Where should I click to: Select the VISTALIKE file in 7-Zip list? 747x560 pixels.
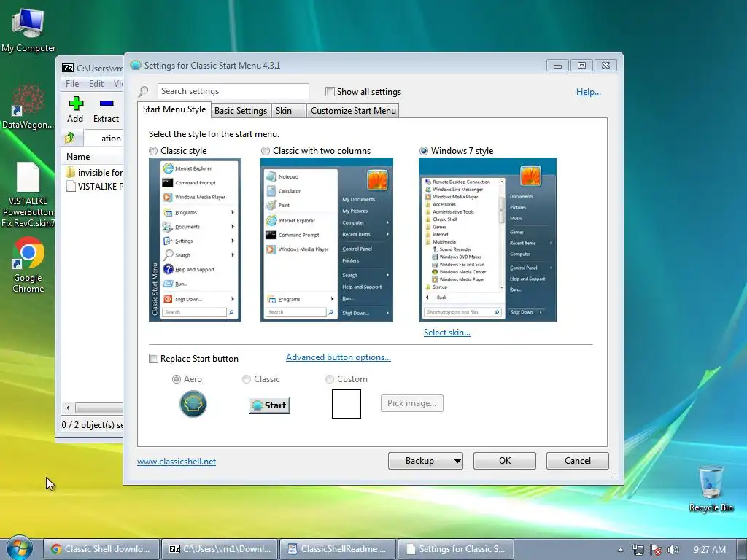[94, 186]
